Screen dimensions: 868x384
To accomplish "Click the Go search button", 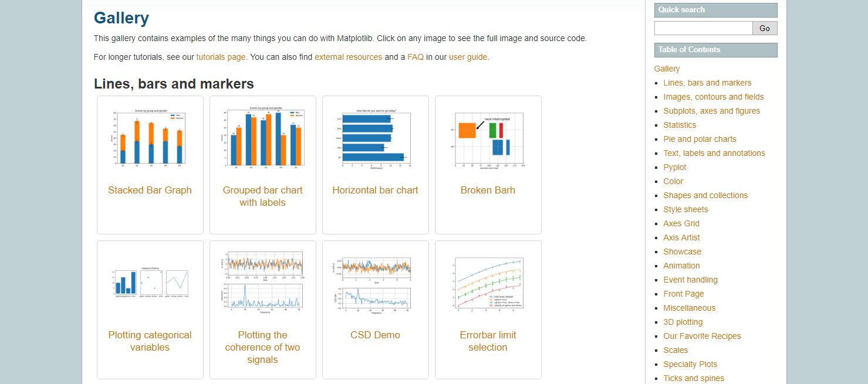I will click(765, 28).
